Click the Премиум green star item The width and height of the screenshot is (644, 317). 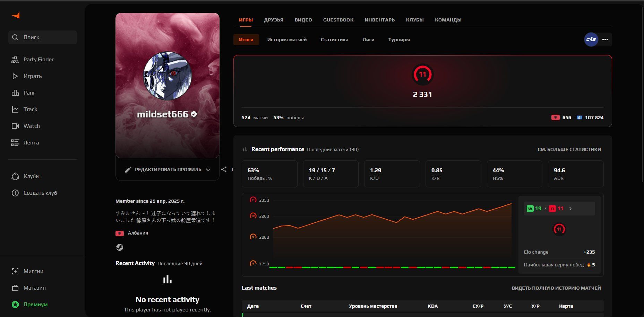(35, 305)
